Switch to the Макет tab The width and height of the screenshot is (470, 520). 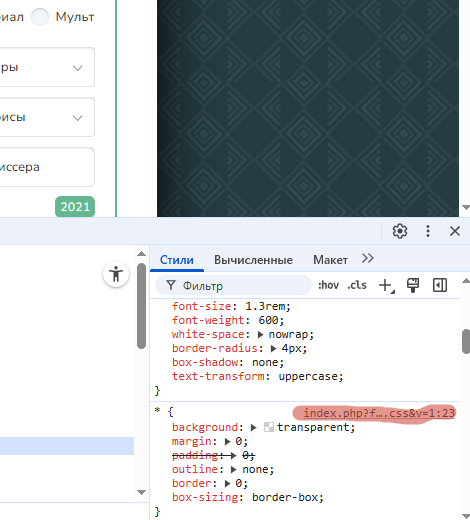pyautogui.click(x=330, y=260)
